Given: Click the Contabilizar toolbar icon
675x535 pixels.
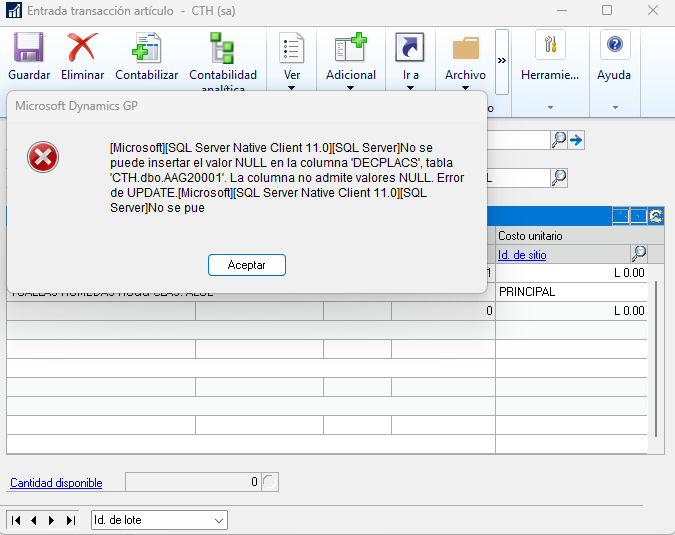Looking at the screenshot, I should tap(146, 47).
